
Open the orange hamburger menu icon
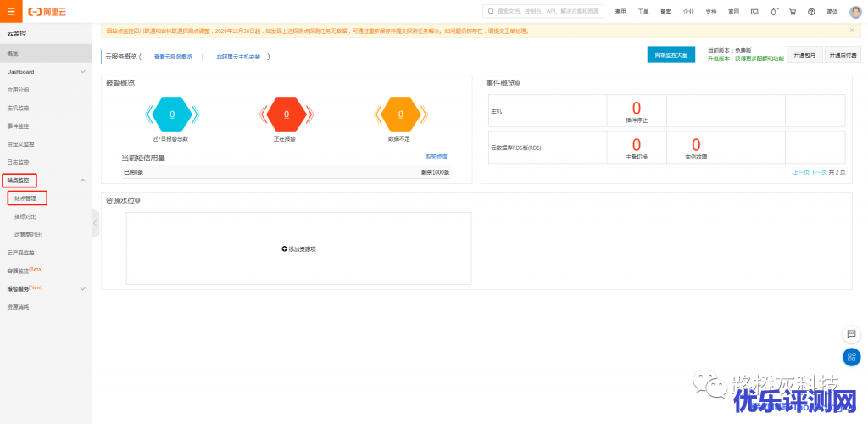click(x=11, y=12)
